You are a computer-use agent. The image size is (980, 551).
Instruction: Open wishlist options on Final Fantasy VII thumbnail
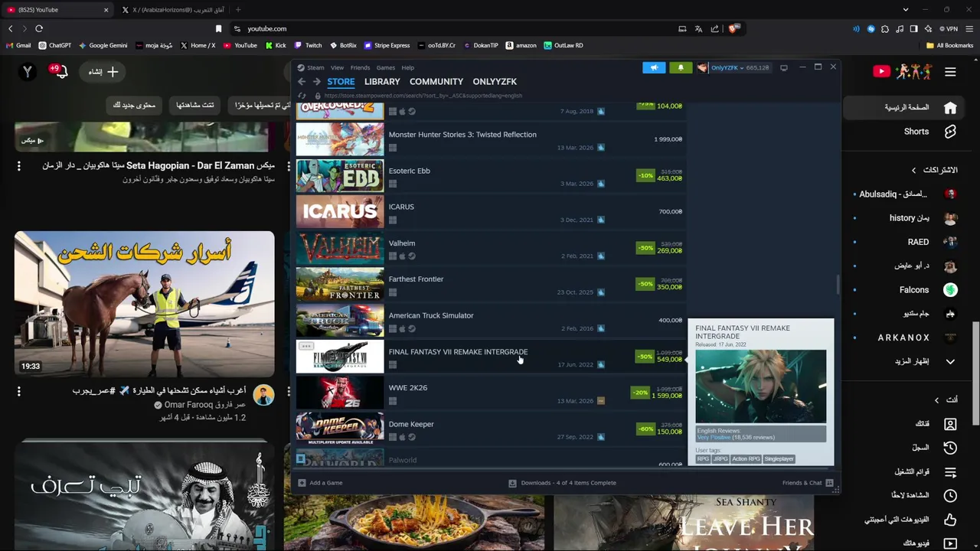pyautogui.click(x=305, y=347)
